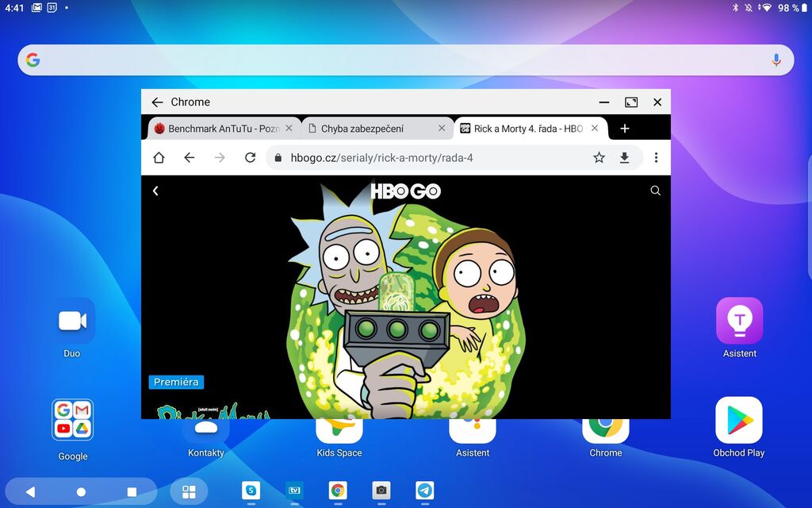Open Skype from the dock
This screenshot has height=508, width=812.
[x=251, y=491]
